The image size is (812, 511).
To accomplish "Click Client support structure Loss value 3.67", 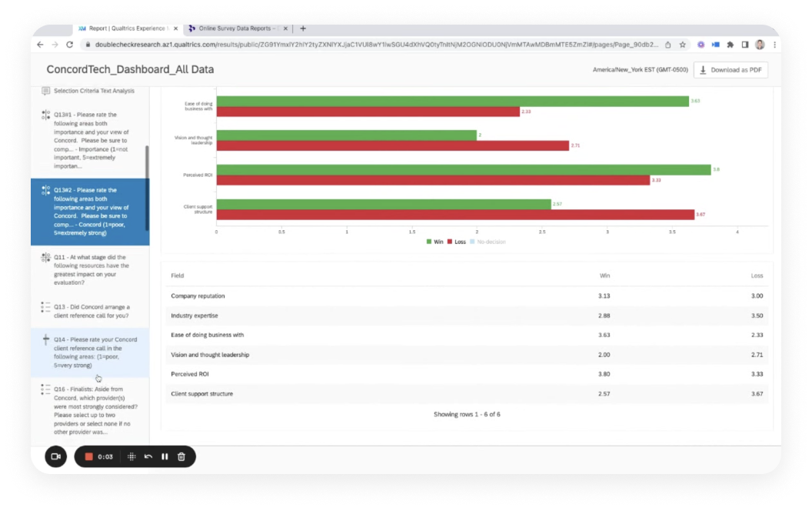I will click(757, 394).
